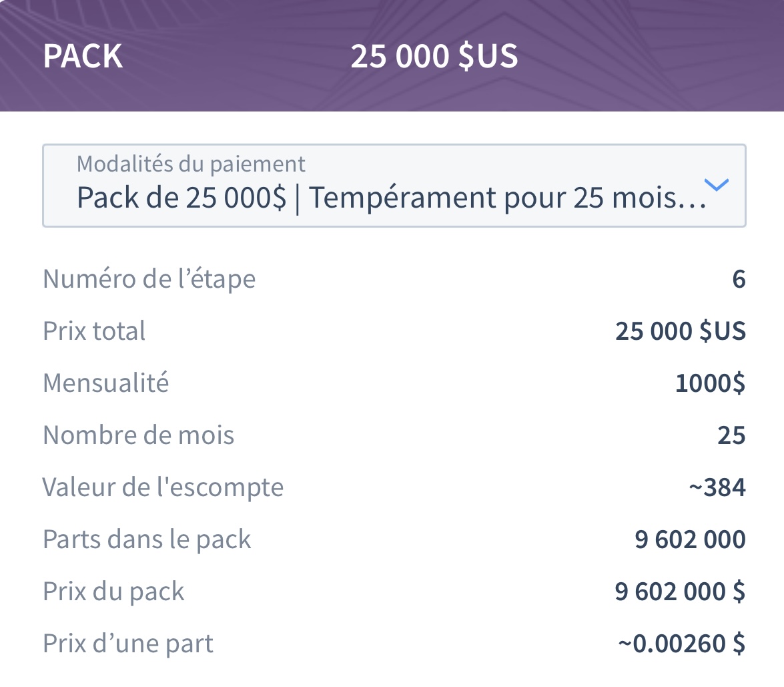Image resolution: width=784 pixels, height=687 pixels.
Task: Click the number of months value 25
Action: (731, 435)
